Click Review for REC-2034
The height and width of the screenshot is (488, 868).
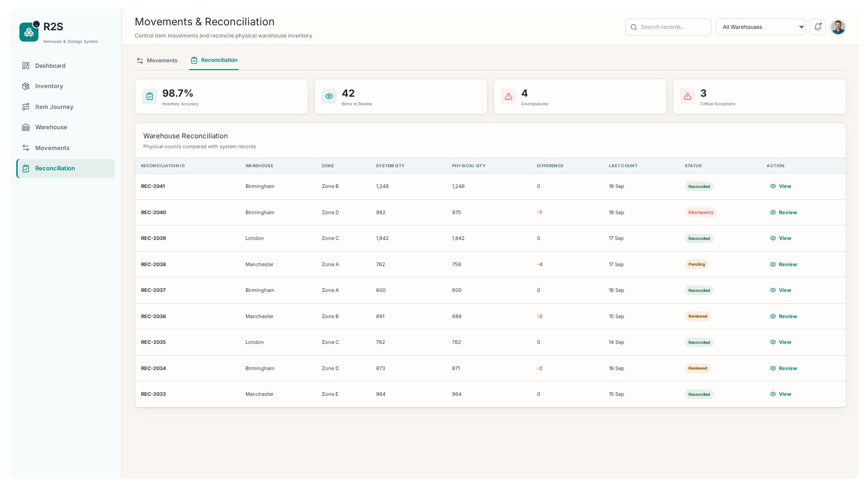pos(783,368)
